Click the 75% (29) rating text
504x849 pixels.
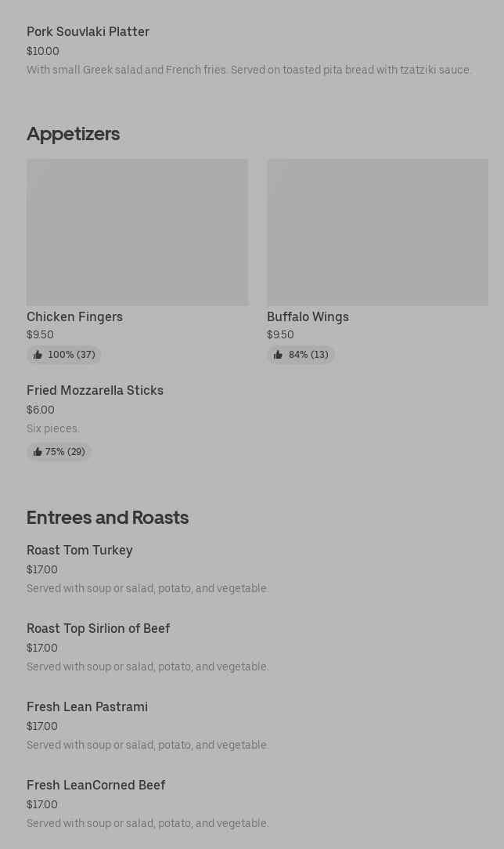pos(65,452)
